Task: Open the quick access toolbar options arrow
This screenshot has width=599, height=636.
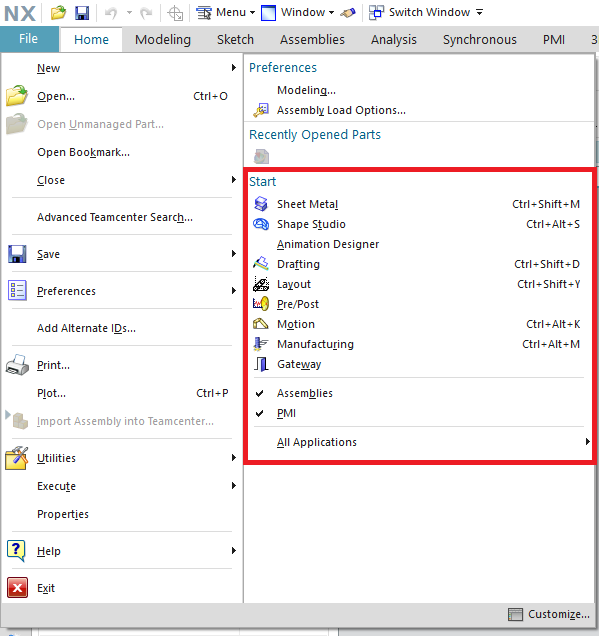Action: [x=480, y=13]
